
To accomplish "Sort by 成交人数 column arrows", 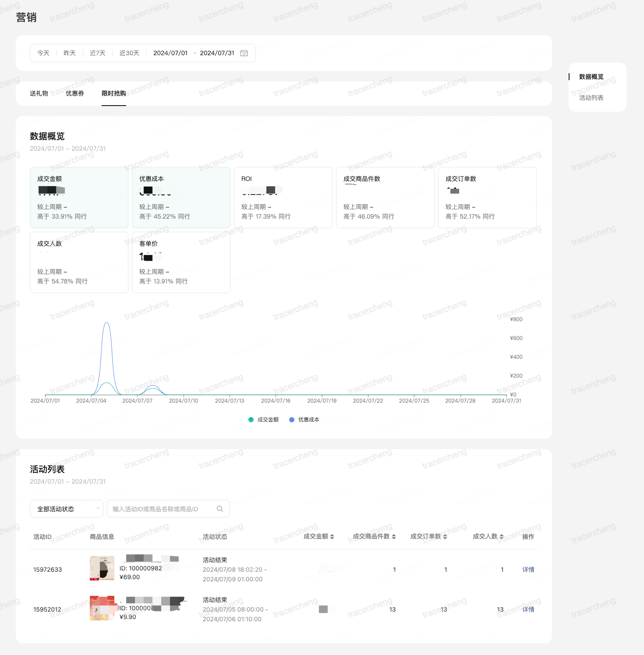I will [x=502, y=537].
